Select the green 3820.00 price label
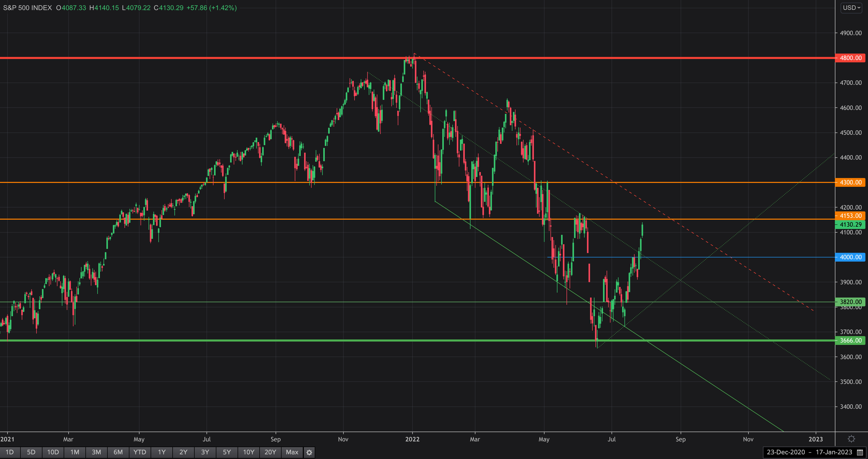Screen dimensions: 868x459 (850, 302)
